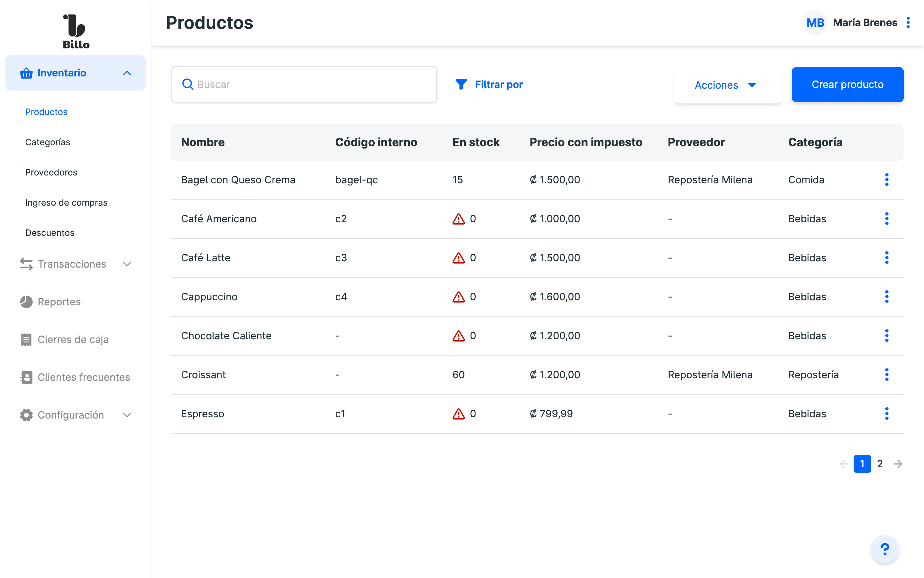Go to next page arrow

[898, 464]
